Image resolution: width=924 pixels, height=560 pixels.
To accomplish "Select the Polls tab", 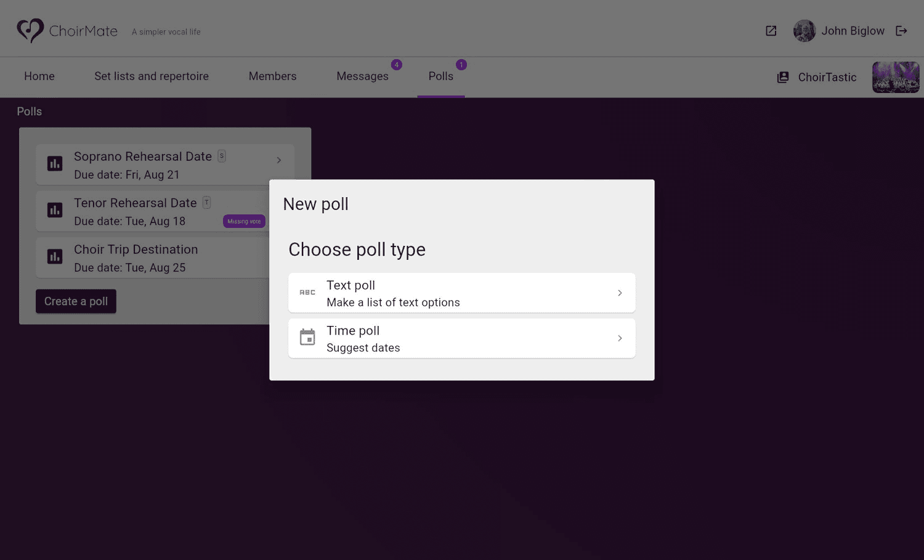I will pos(441,76).
